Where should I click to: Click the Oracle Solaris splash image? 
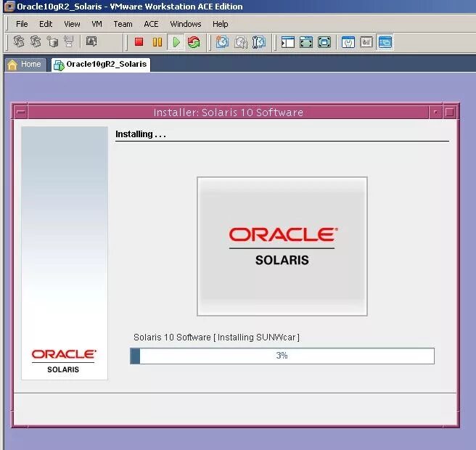pos(282,246)
